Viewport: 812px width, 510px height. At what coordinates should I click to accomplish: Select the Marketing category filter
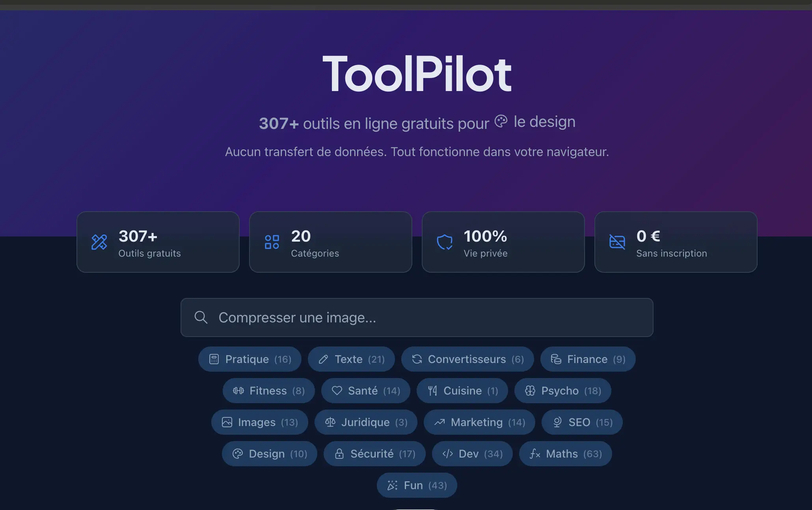click(479, 422)
